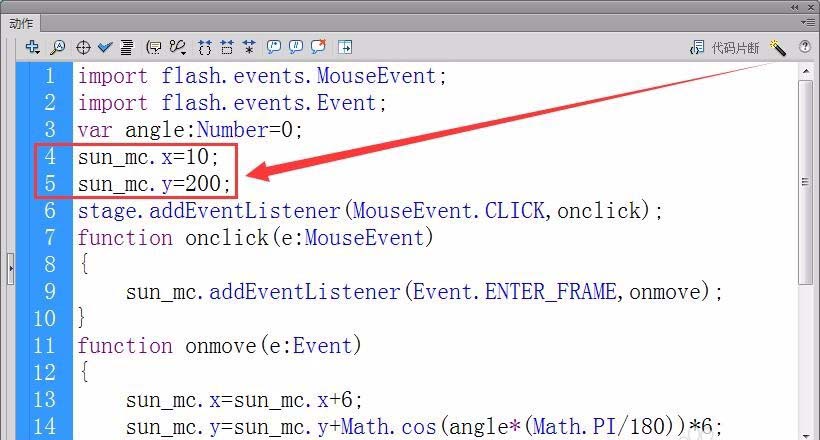The height and width of the screenshot is (440, 820).
Task: Click the Math.cos line of code
Action: pyautogui.click(x=424, y=427)
